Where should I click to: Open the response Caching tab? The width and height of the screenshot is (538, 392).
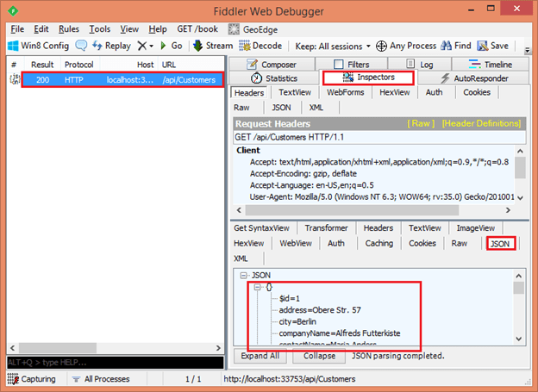(378, 243)
